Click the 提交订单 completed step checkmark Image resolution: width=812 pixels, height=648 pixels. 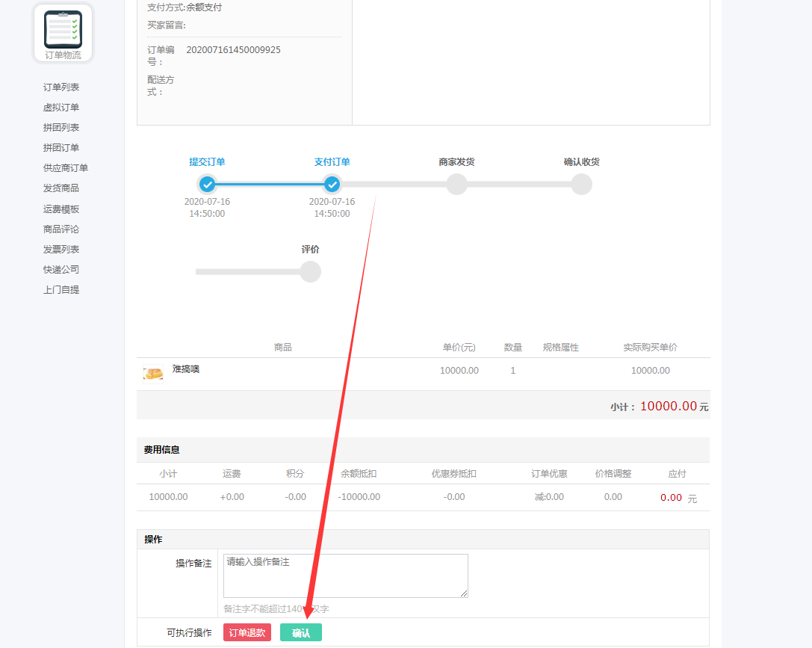208,184
